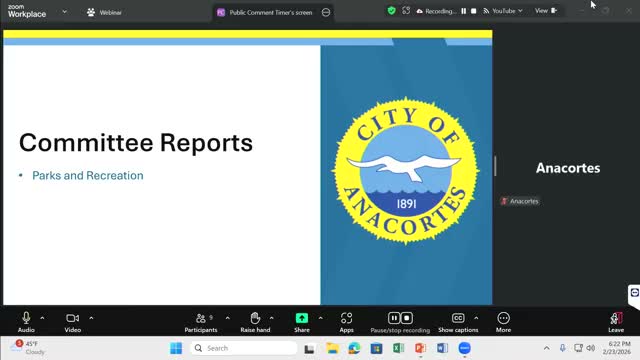Pause recording from the bottom toolbar

tap(394, 318)
